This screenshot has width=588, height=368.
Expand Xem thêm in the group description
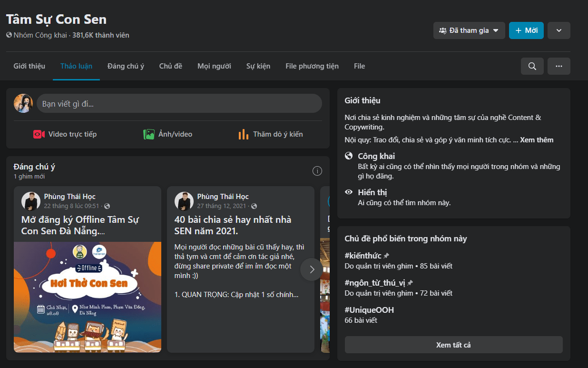[537, 140]
